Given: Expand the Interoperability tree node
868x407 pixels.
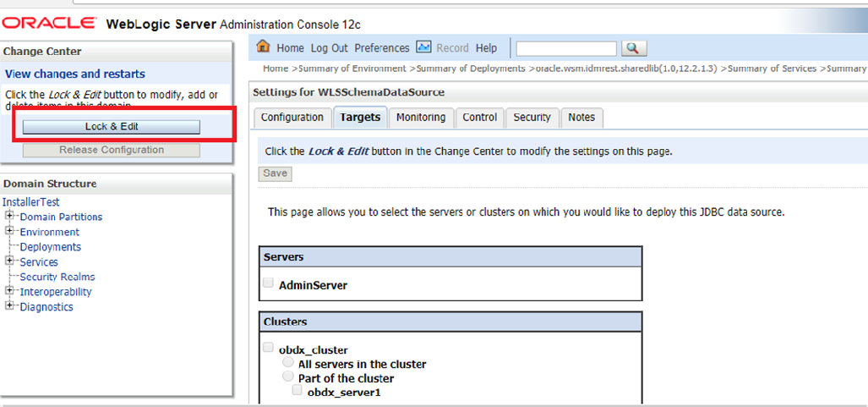Looking at the screenshot, I should click(8, 290).
